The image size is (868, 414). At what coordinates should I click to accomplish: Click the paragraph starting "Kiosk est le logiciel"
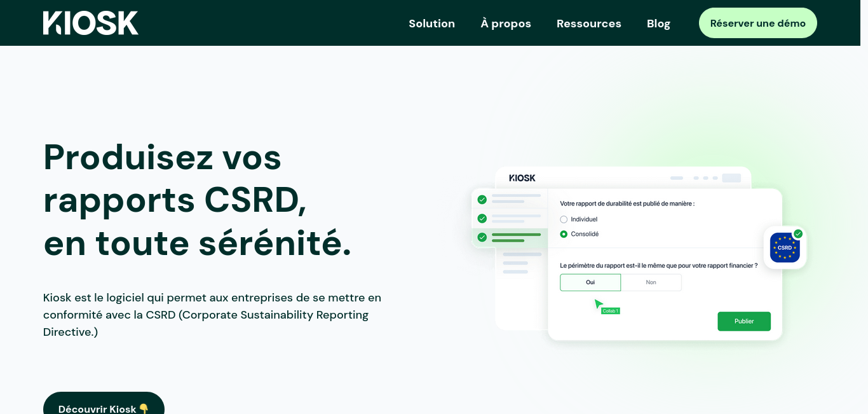(212, 315)
